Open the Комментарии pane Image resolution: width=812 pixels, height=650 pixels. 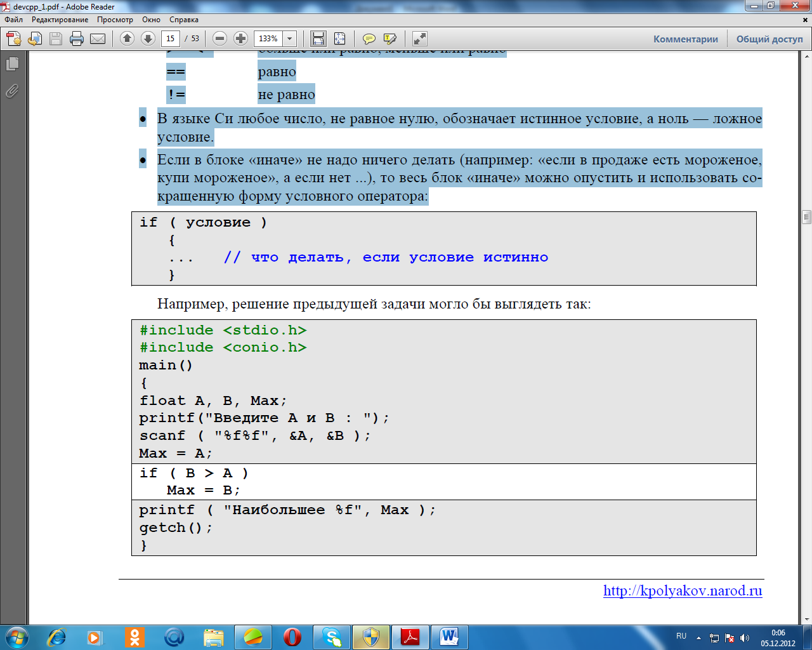[685, 39]
